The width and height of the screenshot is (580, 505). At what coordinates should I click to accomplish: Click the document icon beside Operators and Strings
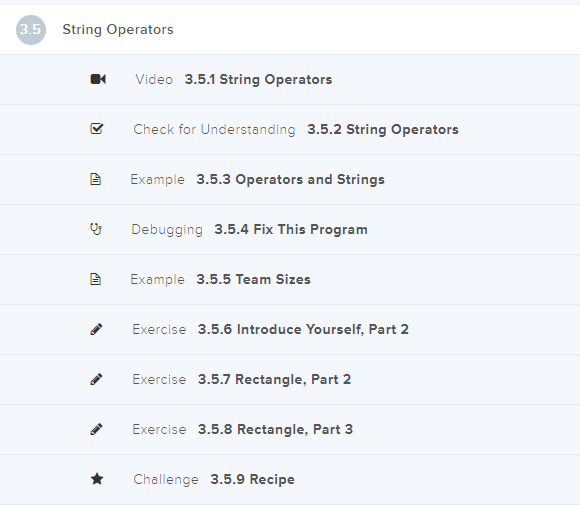pos(95,179)
